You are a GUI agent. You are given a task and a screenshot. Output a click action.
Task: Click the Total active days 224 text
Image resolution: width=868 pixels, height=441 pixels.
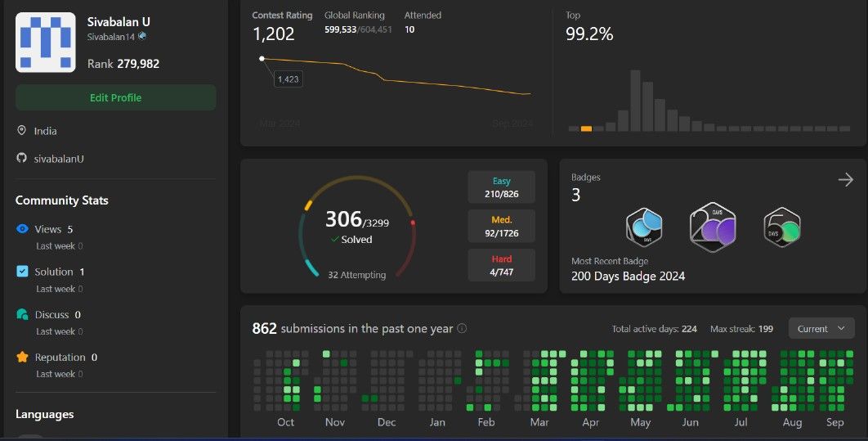(655, 329)
